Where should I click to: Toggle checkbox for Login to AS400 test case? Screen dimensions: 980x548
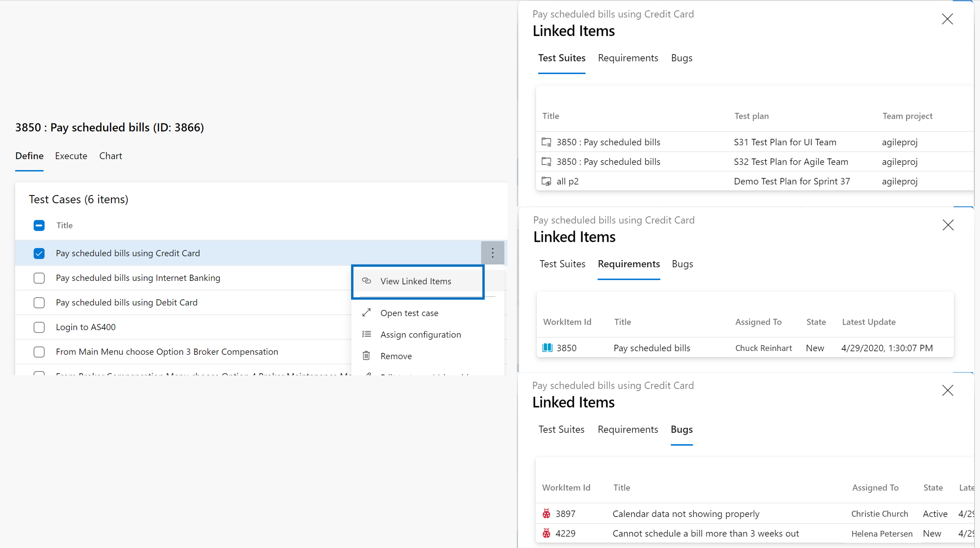click(38, 327)
